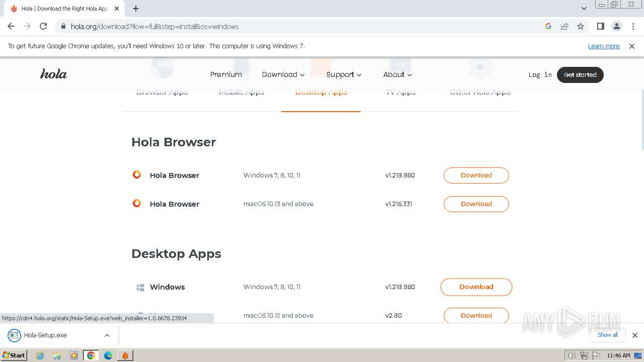Expand the Download menu in header

tap(283, 74)
